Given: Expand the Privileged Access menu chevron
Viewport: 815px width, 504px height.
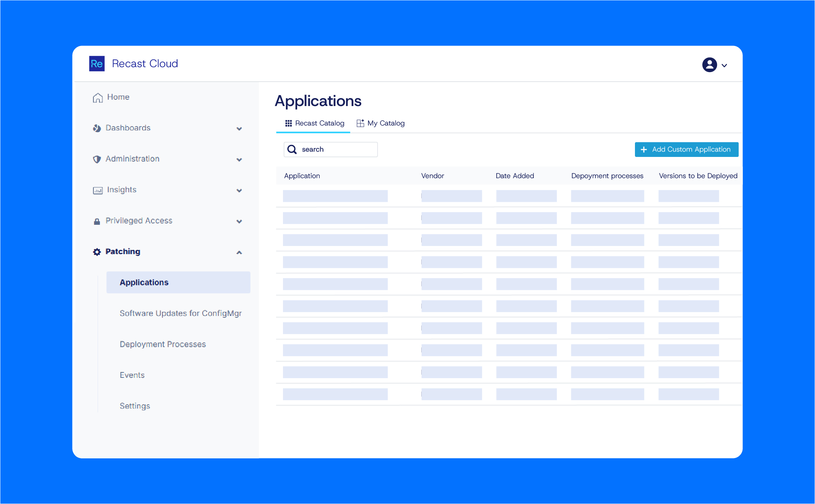Looking at the screenshot, I should (x=239, y=222).
